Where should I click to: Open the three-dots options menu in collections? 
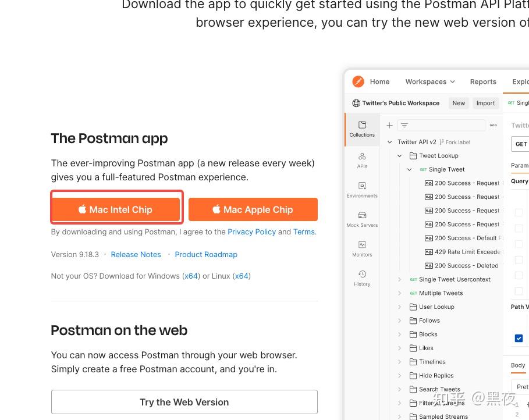coord(493,125)
